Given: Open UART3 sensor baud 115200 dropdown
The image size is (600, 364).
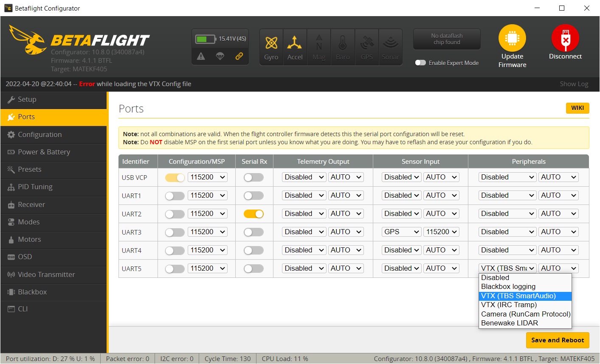Looking at the screenshot, I should click(x=442, y=232).
